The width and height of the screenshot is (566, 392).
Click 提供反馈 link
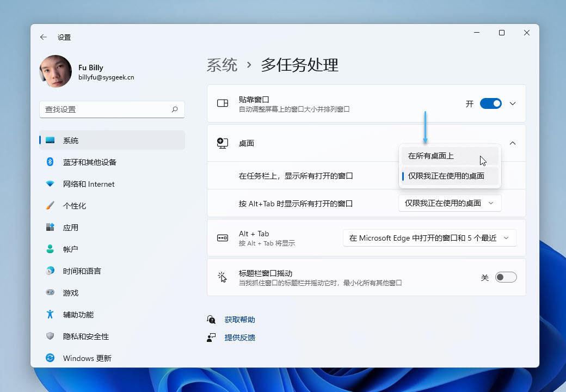(239, 338)
